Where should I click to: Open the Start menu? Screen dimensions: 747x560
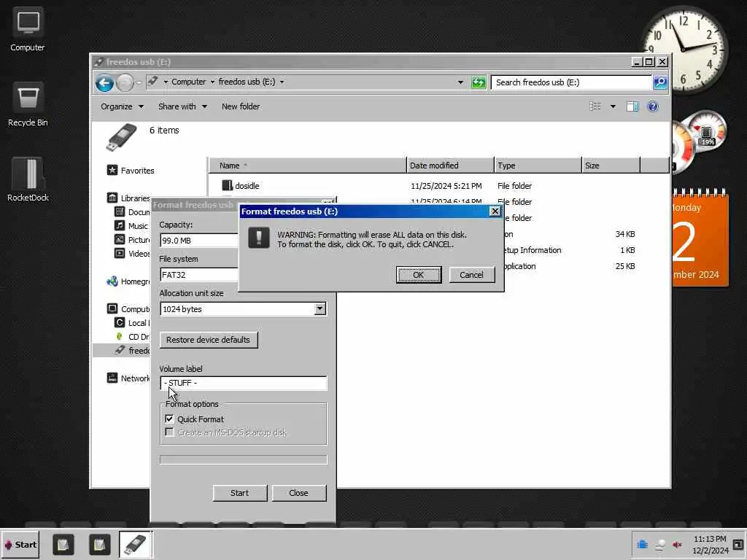(x=20, y=545)
